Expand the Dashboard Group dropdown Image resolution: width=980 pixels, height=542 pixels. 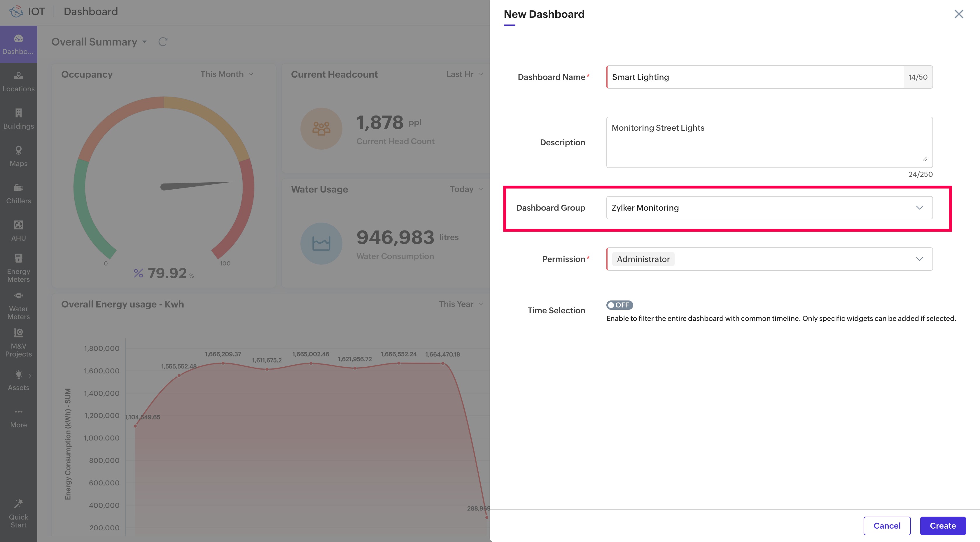[x=769, y=208]
